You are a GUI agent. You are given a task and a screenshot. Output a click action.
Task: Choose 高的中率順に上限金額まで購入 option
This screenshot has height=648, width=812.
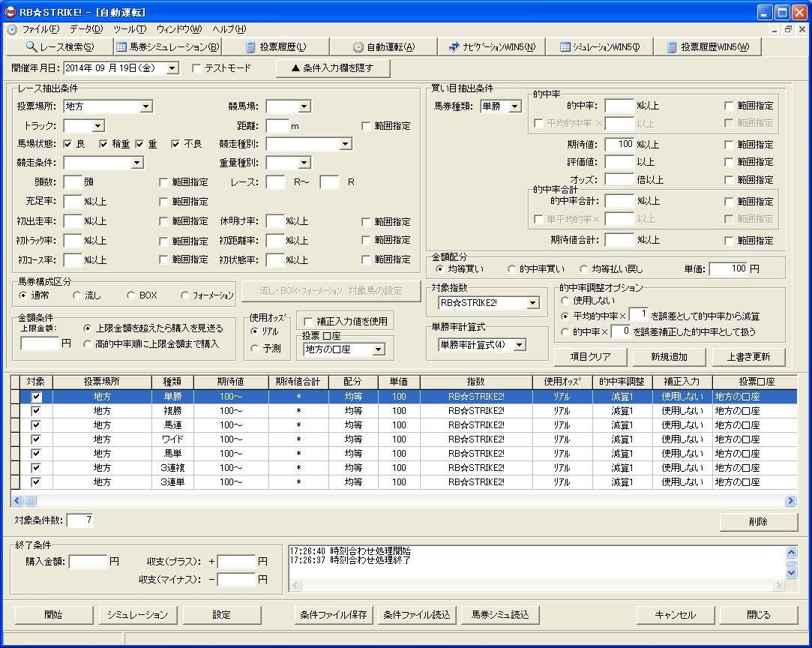87,344
